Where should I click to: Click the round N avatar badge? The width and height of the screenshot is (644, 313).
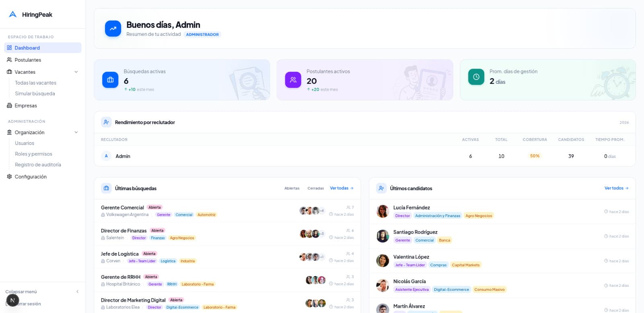(x=12, y=301)
